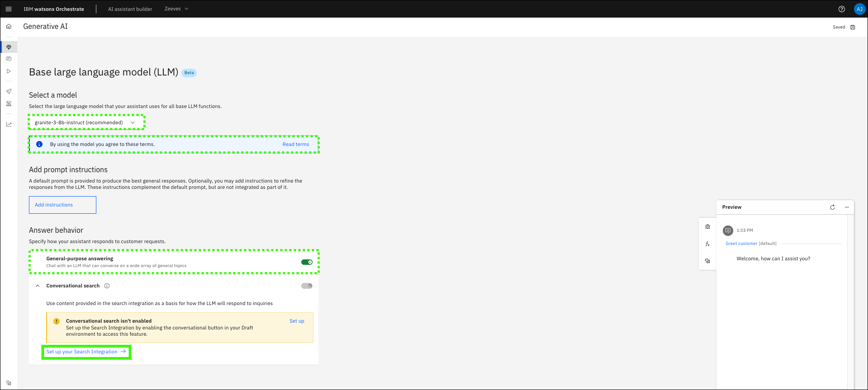868x390 pixels.
Task: Click the Generative AI diamond sidebar icon
Action: [x=9, y=47]
